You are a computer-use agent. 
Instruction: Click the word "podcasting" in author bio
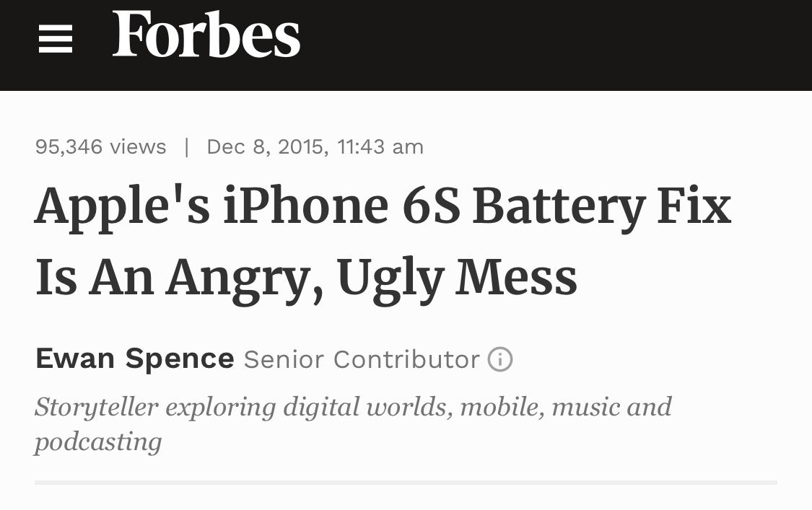[x=98, y=441]
